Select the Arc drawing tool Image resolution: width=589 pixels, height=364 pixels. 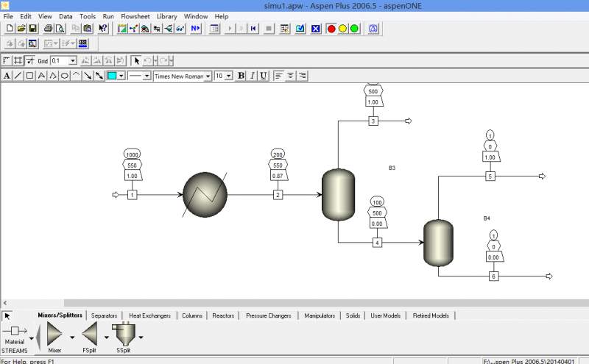point(76,76)
